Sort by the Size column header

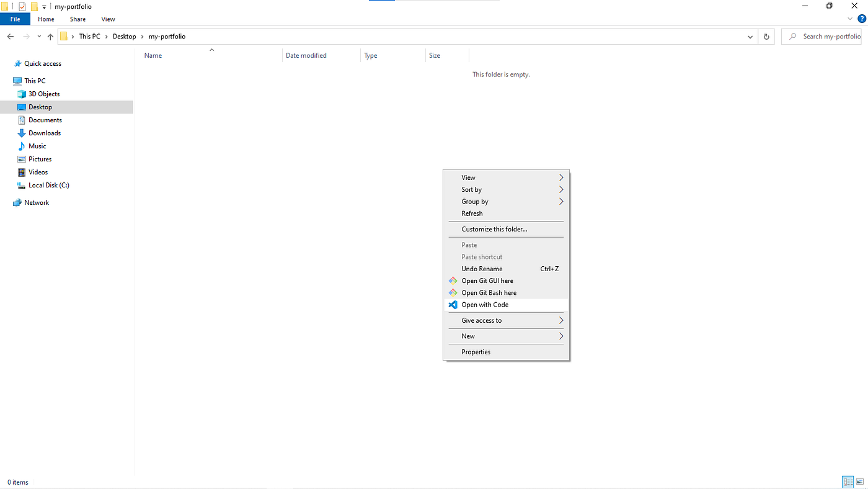447,55
